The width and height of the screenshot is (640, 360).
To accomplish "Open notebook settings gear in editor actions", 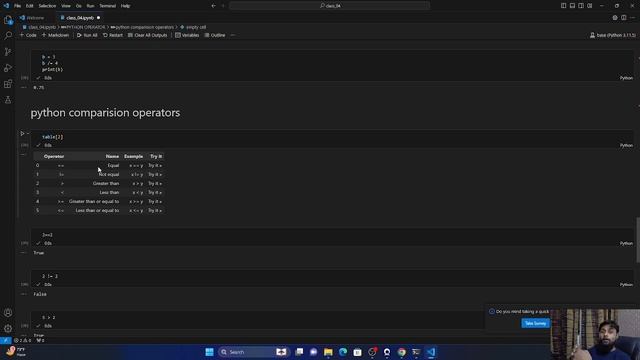I will (615, 18).
